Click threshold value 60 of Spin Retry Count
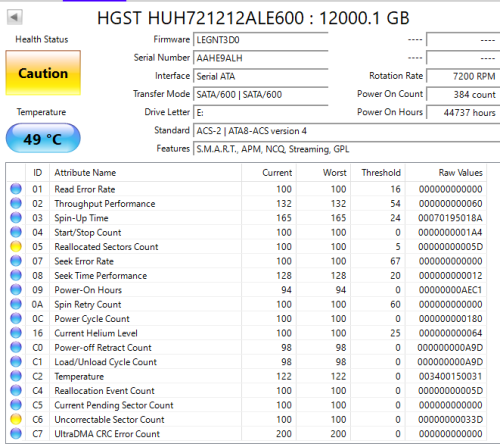The image size is (500, 447). [395, 304]
